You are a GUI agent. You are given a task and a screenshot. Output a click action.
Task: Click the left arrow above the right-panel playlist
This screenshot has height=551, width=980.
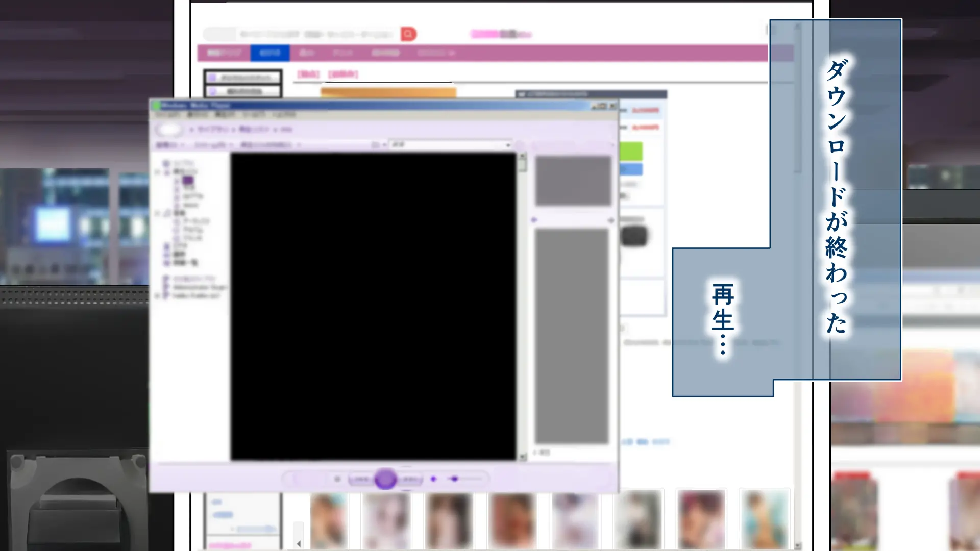534,220
